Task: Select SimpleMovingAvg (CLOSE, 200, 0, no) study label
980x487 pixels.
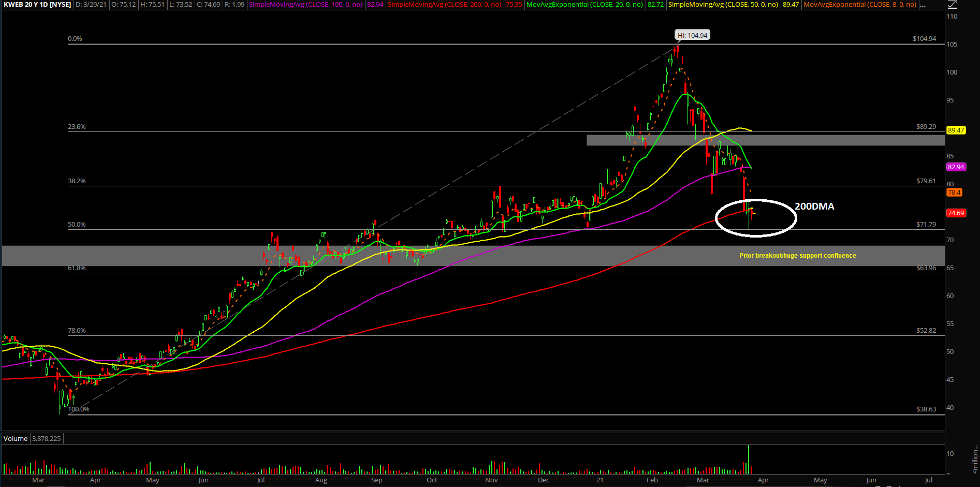Action: tap(445, 4)
